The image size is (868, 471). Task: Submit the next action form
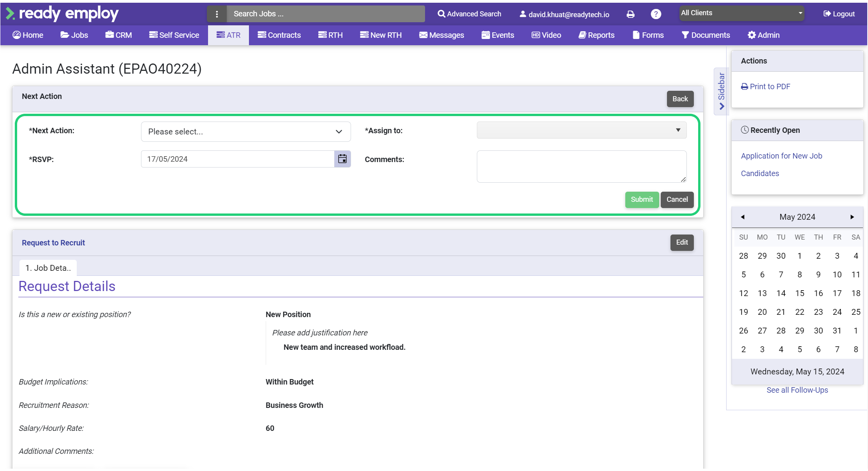642,199
